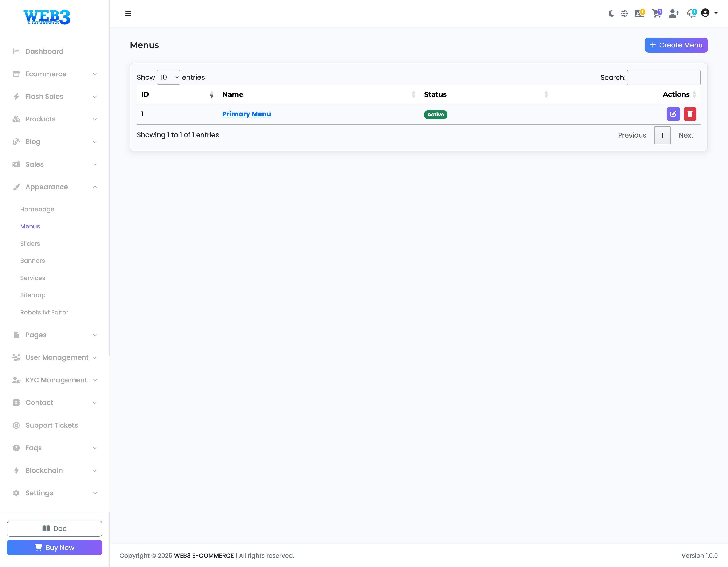Open the language globe icon
Image resolution: width=728 pixels, height=567 pixels.
click(624, 13)
